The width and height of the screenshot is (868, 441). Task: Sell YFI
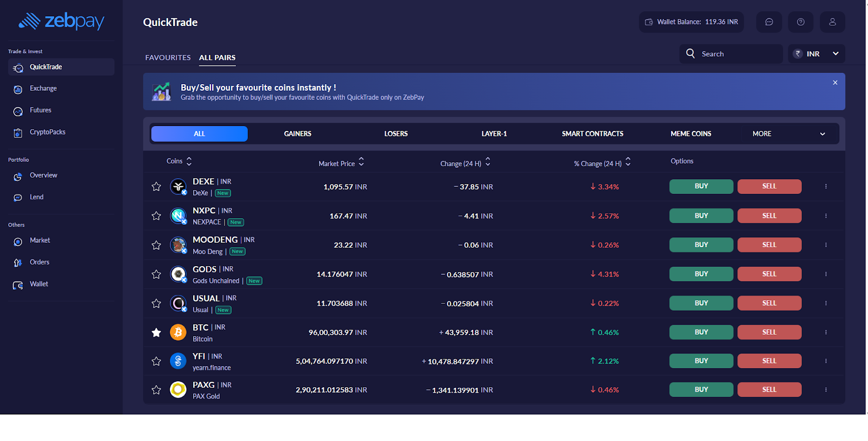click(769, 361)
